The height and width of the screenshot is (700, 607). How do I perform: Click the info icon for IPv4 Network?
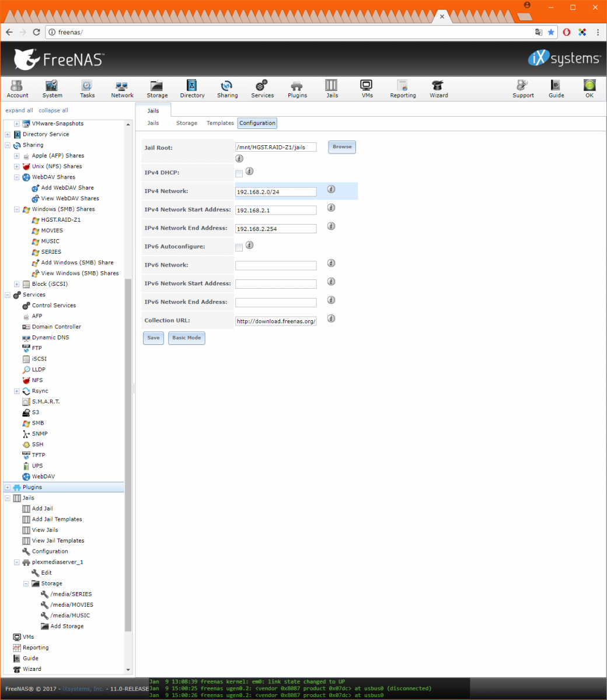point(331,189)
